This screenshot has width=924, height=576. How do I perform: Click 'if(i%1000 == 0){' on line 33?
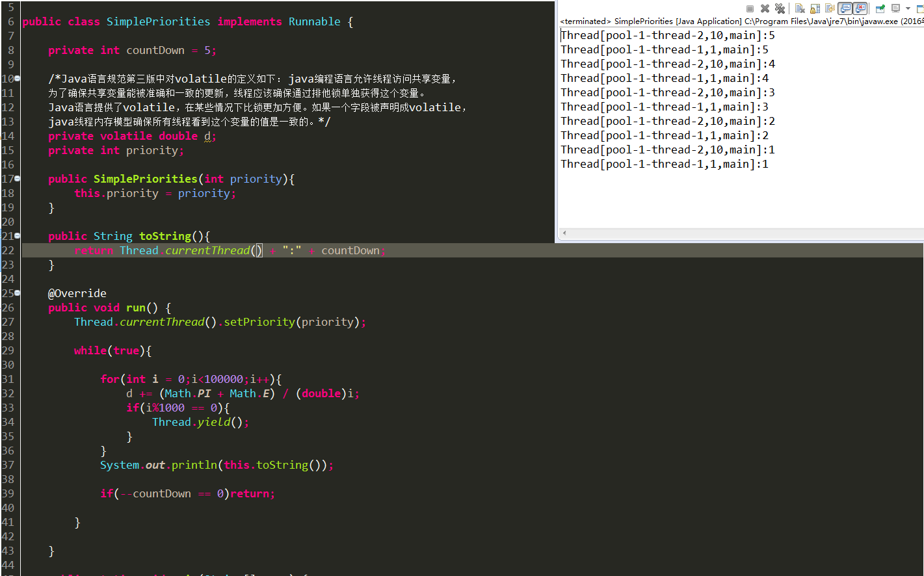click(x=178, y=408)
